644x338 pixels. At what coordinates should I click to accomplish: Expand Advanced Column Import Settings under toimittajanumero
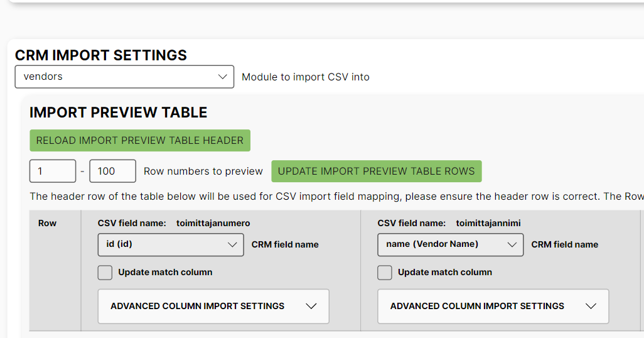[213, 306]
